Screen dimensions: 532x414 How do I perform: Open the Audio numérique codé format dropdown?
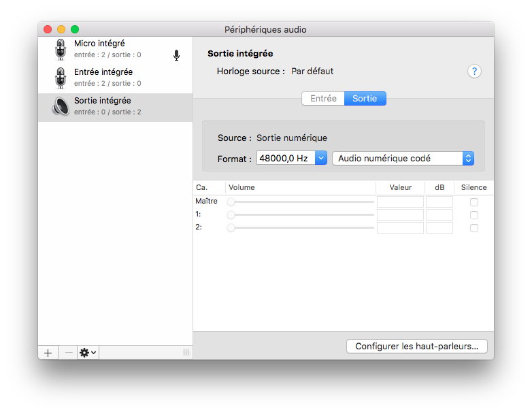coord(403,158)
